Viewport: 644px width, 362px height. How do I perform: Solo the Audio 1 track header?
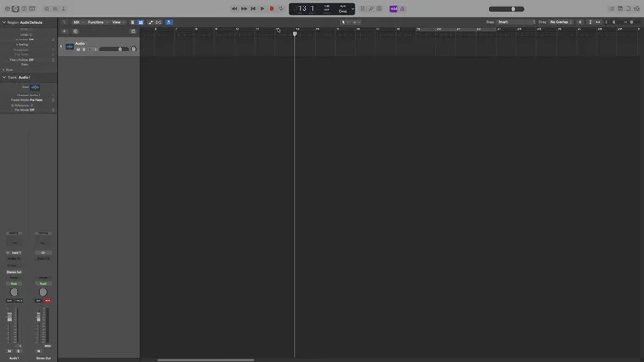[x=84, y=50]
